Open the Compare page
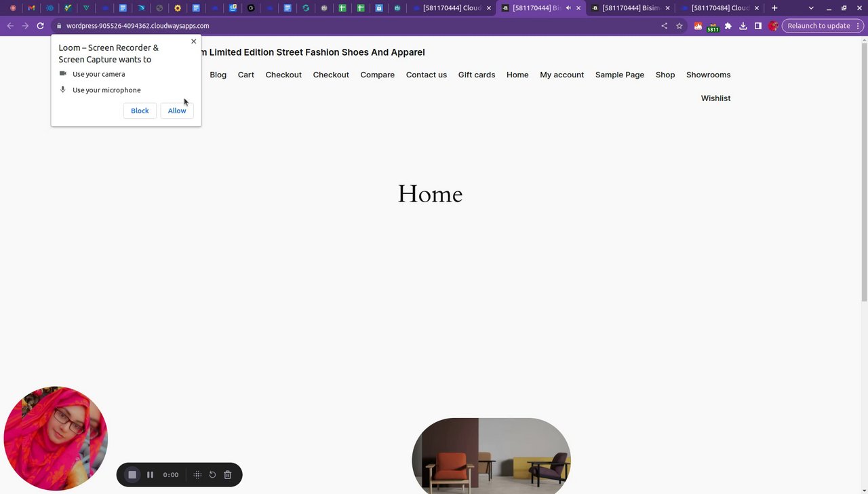868x494 pixels. [x=378, y=75]
